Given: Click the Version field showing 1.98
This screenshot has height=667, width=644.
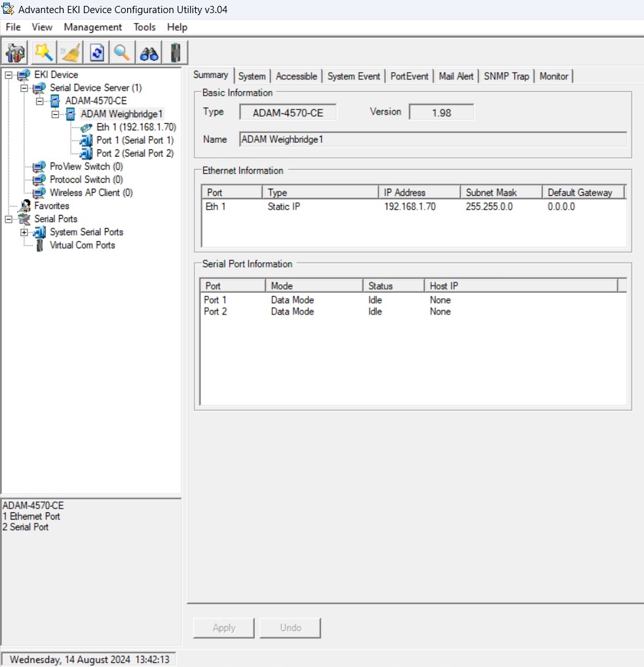Looking at the screenshot, I should coord(442,113).
